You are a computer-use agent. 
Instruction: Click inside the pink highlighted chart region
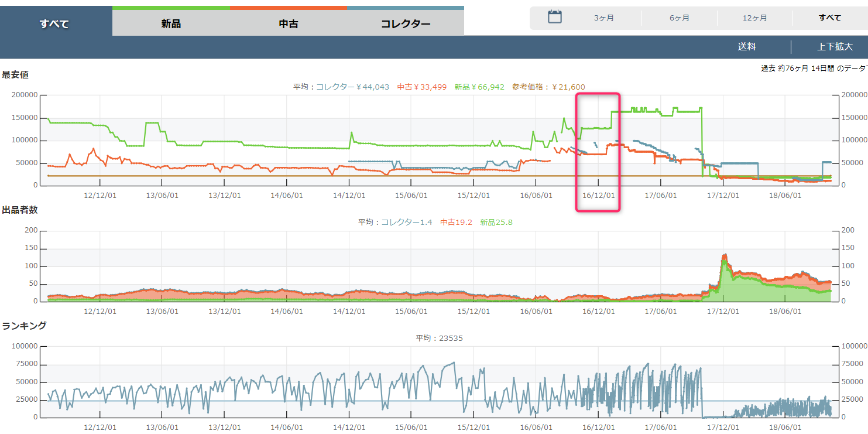tap(598, 152)
